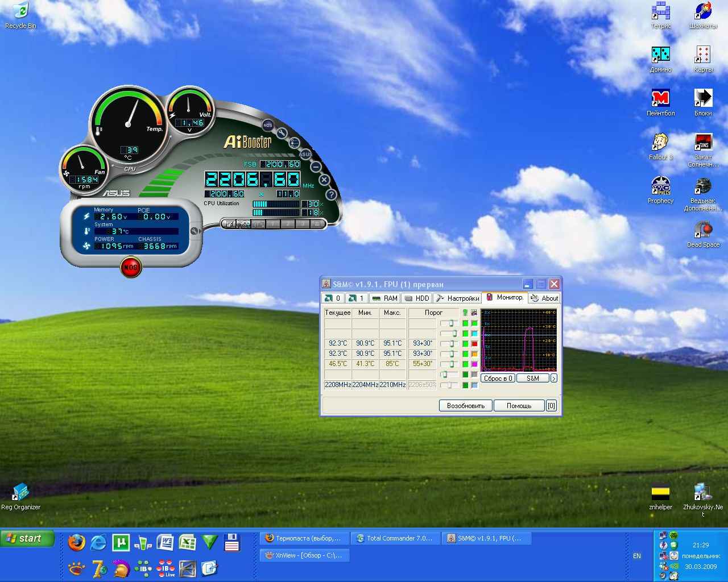Screen dimensions: 728x582
Task: Switch to Термопаста Firefox taskbar window
Action: (304, 538)
